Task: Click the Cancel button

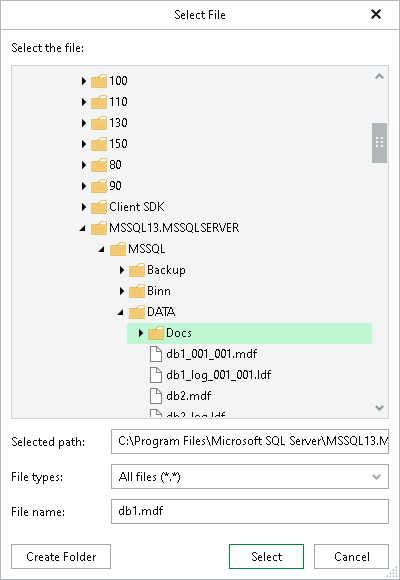Action: coord(352,556)
